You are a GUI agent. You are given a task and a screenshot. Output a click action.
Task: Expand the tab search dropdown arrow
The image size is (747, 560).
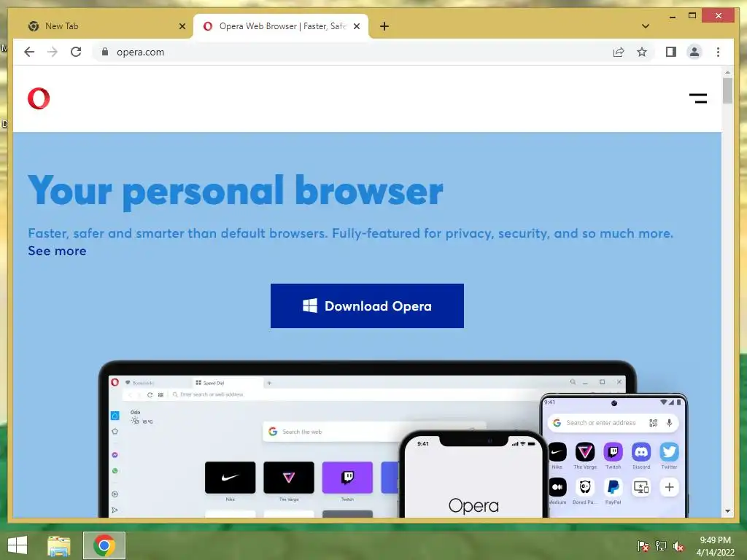(645, 26)
